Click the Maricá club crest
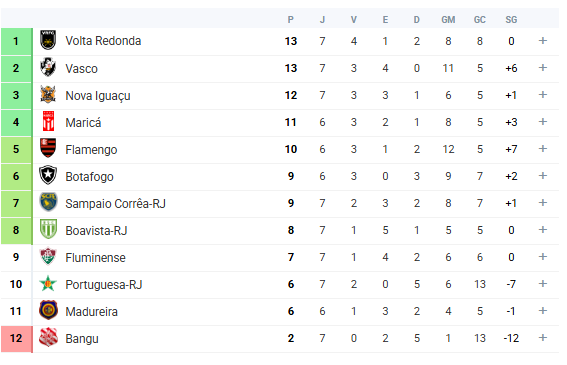 pyautogui.click(x=48, y=122)
